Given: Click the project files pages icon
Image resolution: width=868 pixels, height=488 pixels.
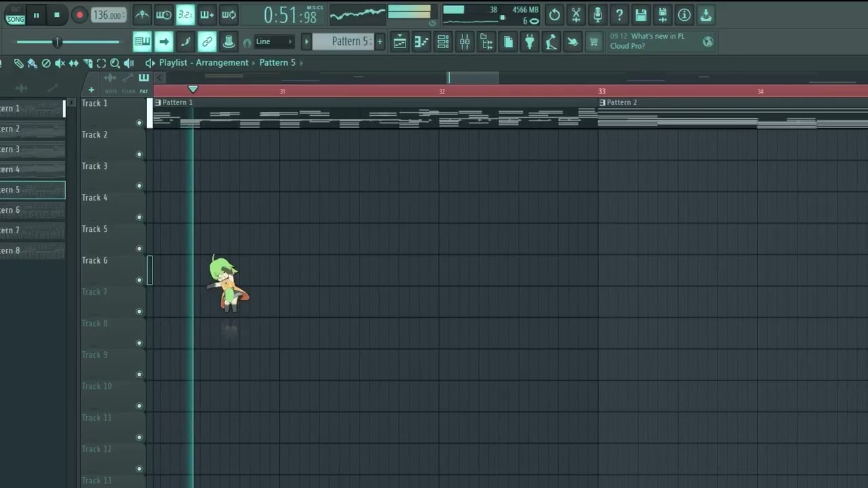Looking at the screenshot, I should (508, 42).
